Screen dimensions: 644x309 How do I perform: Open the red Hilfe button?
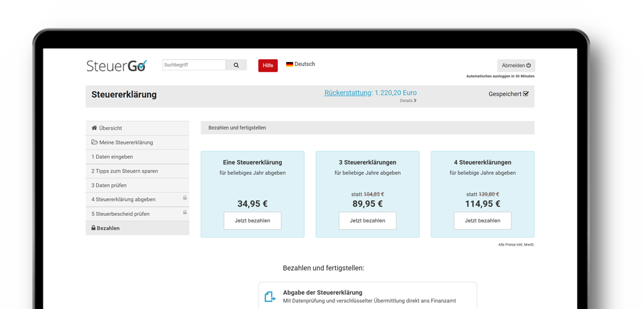(x=268, y=66)
